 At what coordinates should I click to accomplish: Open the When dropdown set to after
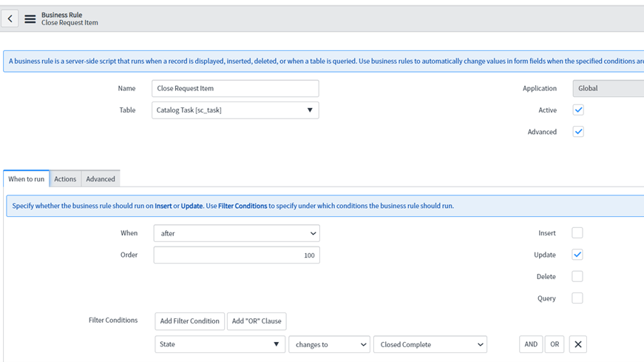tap(237, 233)
